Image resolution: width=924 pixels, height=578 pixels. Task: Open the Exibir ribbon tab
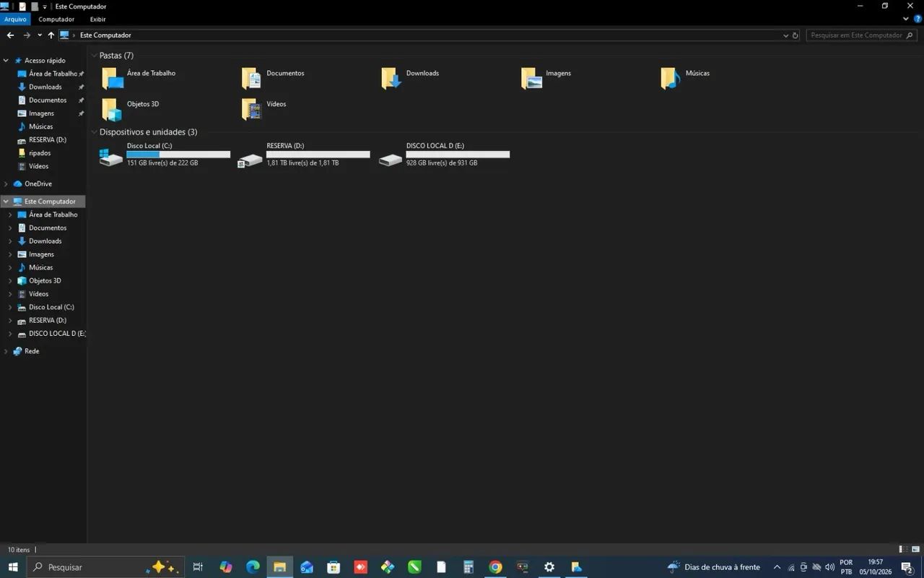pos(97,20)
